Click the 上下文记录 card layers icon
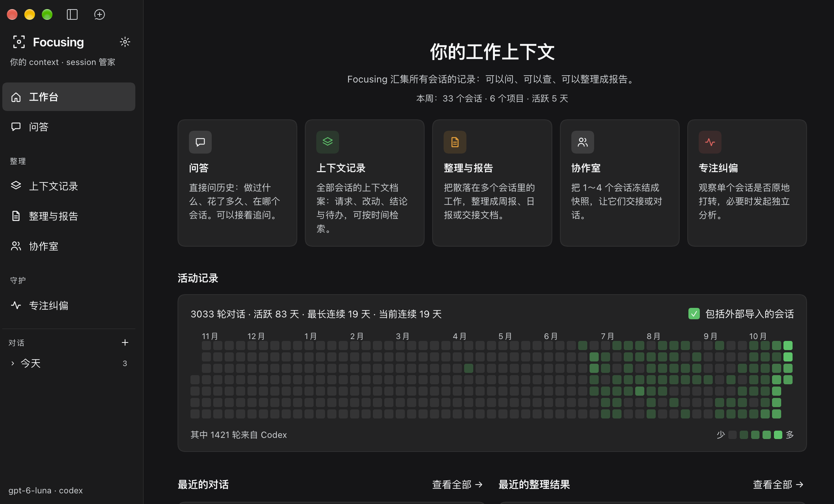The image size is (834, 504). coord(328,142)
